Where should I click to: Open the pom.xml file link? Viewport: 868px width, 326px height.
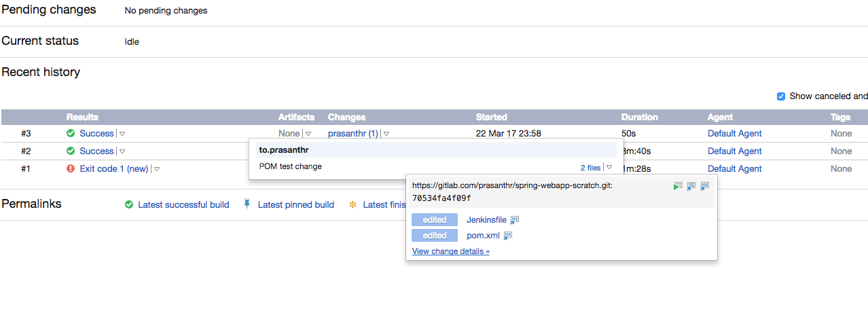point(483,236)
